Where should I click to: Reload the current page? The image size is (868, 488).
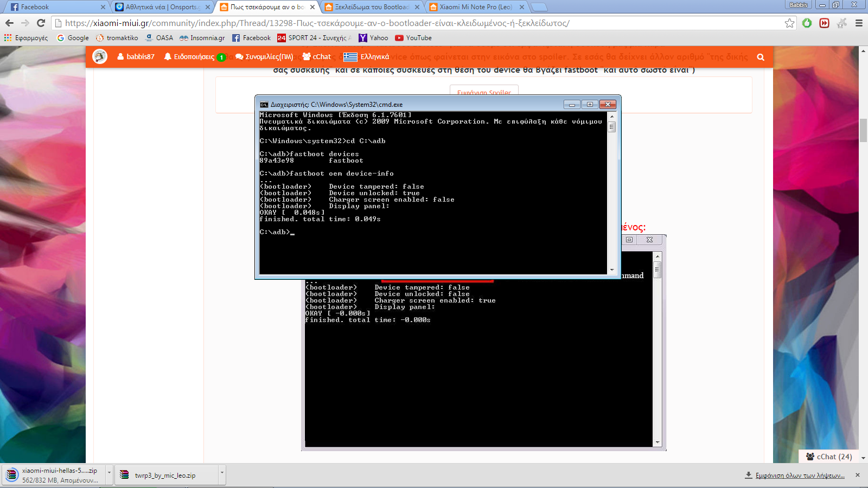(x=41, y=23)
